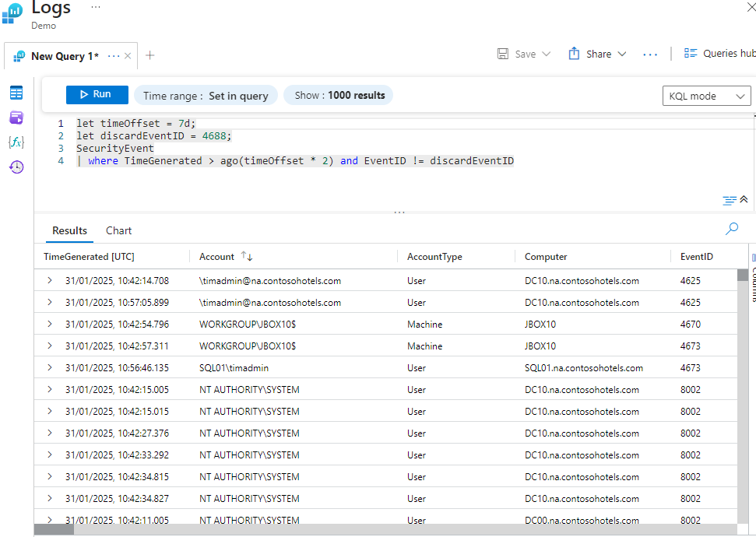The image size is (756, 537).
Task: Select NT AUTHORITY\SYSTEM in the 10:42:33.292 row
Action: point(249,455)
